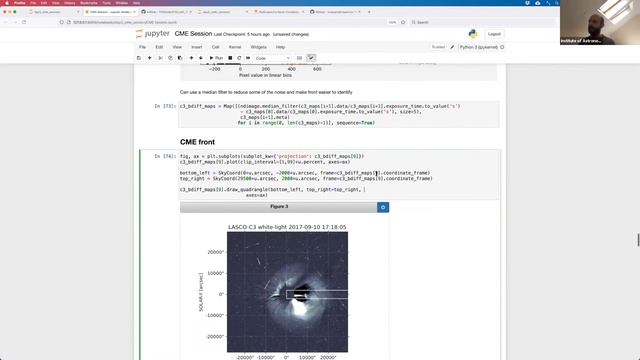
Task: Switch to the third browser tab with GitHub icon
Action: 167,12
